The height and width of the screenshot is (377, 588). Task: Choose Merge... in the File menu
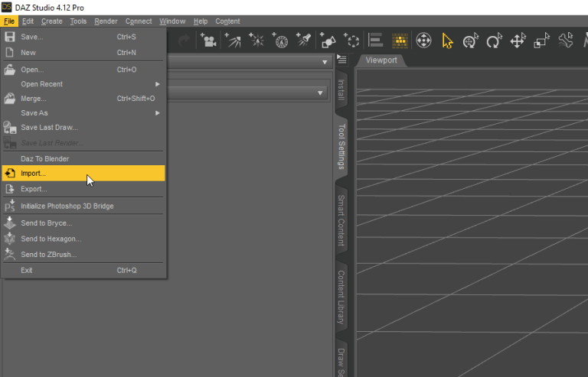tap(83, 99)
